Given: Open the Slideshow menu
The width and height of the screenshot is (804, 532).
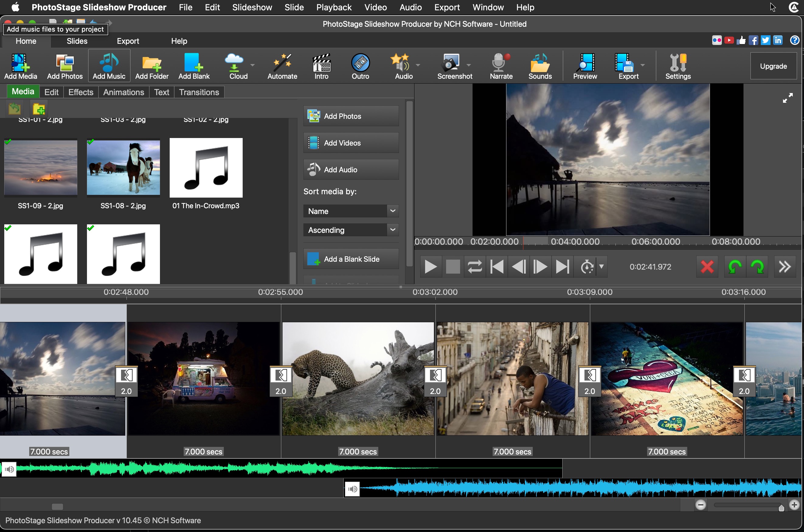Looking at the screenshot, I should coord(252,7).
